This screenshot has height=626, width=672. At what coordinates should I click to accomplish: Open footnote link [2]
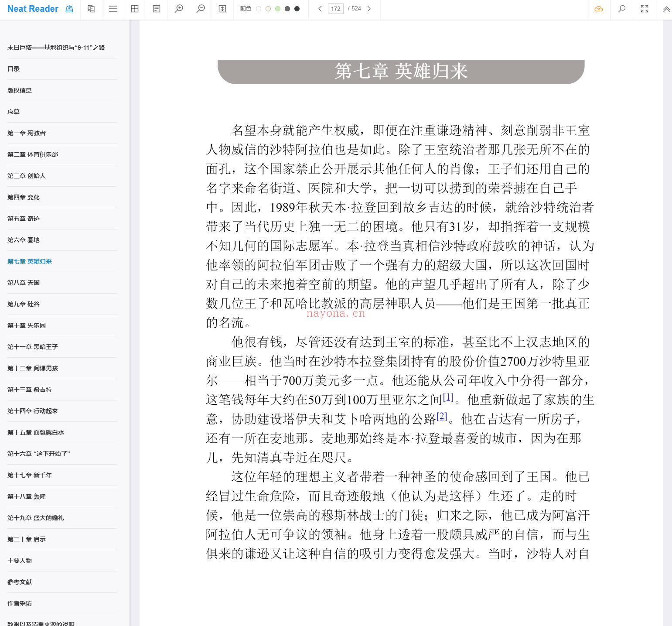[442, 416]
